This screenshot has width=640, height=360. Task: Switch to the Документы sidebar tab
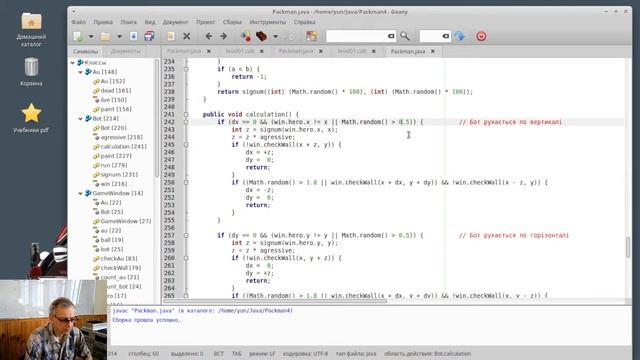[126, 51]
